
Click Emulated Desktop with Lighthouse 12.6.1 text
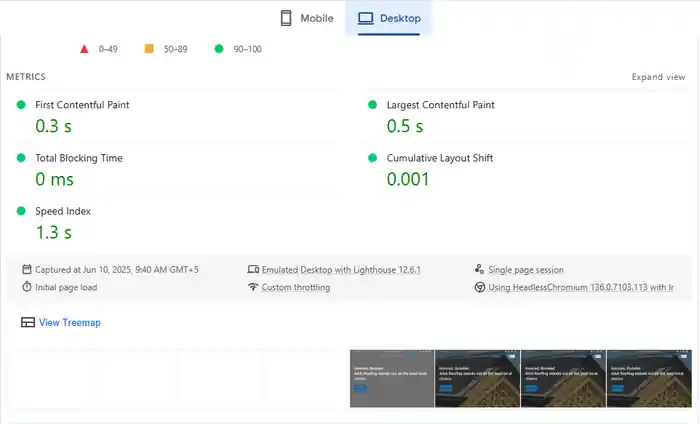pos(341,270)
